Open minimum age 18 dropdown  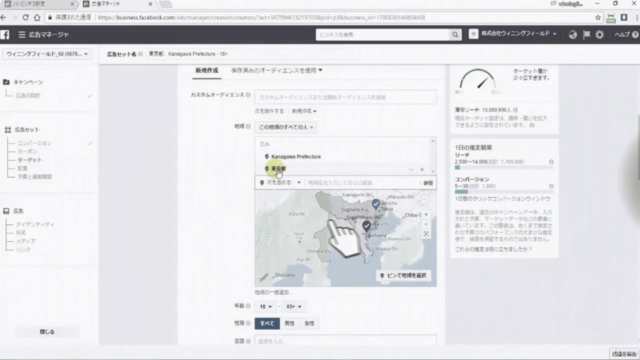[266, 307]
